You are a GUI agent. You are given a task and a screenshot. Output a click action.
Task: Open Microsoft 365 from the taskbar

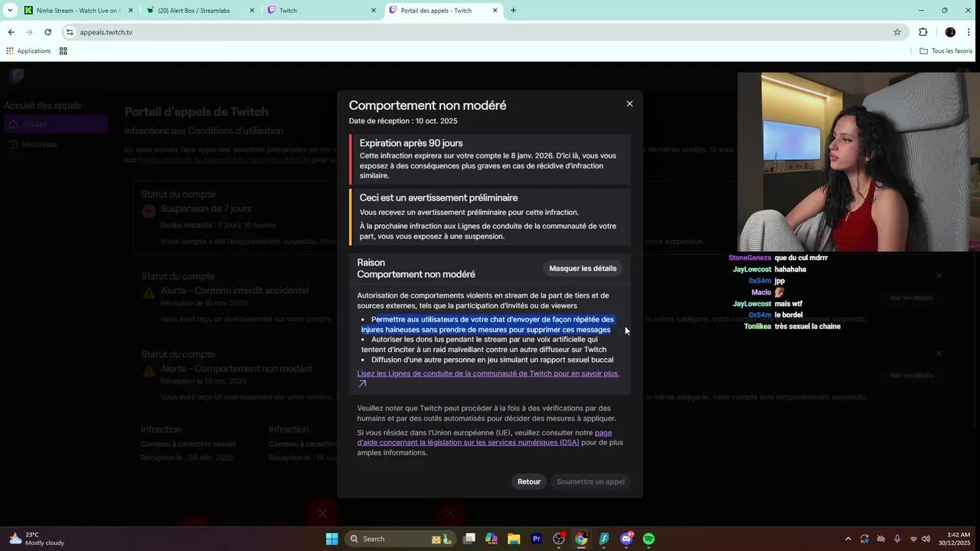pyautogui.click(x=492, y=539)
